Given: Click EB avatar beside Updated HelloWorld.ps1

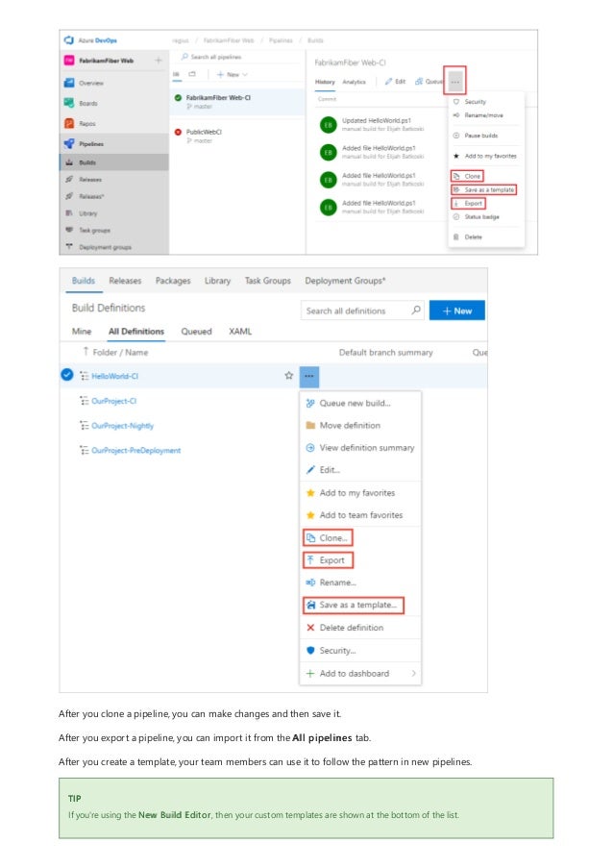Looking at the screenshot, I should pyautogui.click(x=328, y=125).
